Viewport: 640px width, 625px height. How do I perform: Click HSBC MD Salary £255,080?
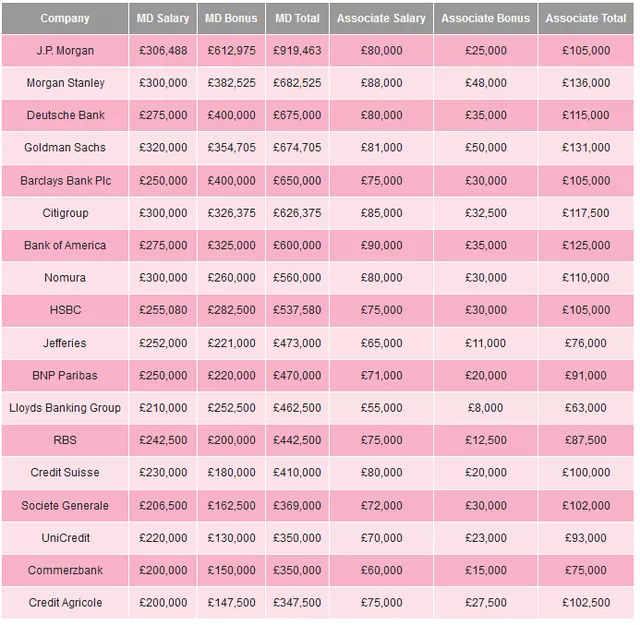click(163, 310)
